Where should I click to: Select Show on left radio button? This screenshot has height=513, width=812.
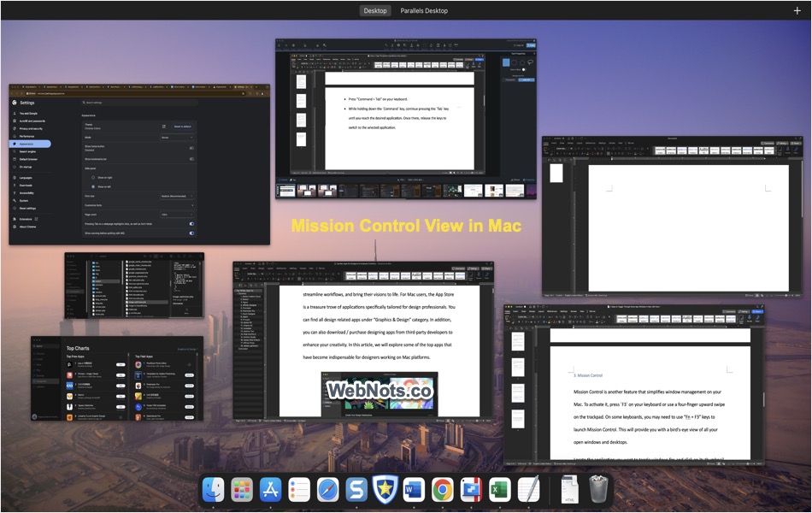(x=93, y=186)
